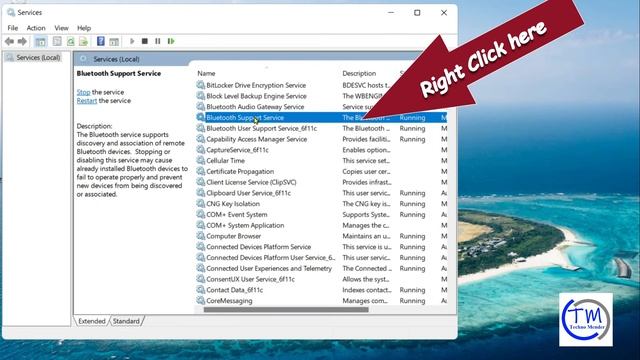Select COM+ Event System service

(x=237, y=215)
